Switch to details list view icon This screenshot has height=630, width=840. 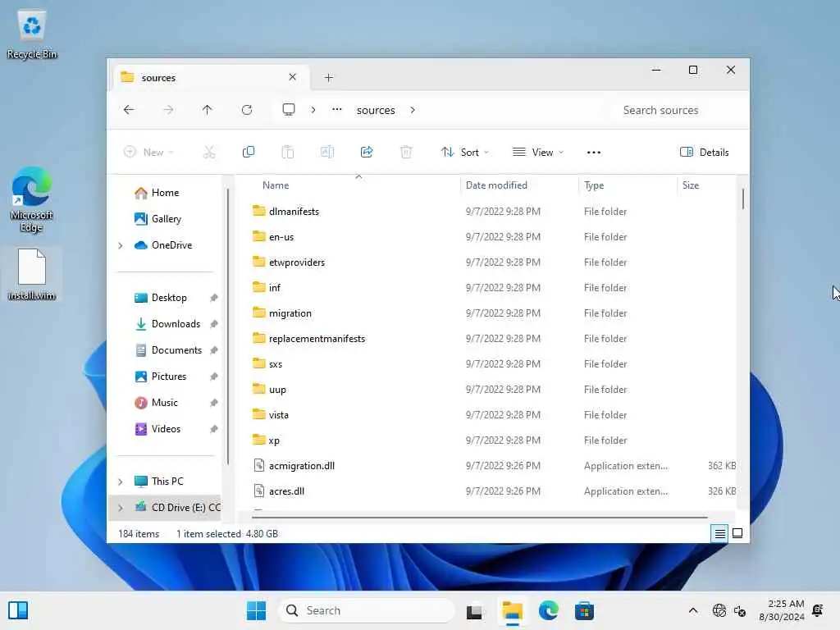click(x=719, y=533)
